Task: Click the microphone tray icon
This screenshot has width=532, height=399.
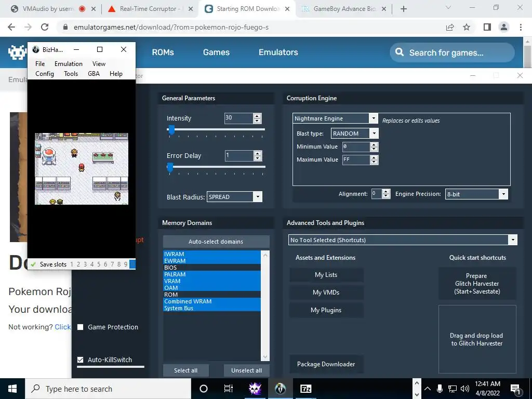Action: [x=440, y=389]
